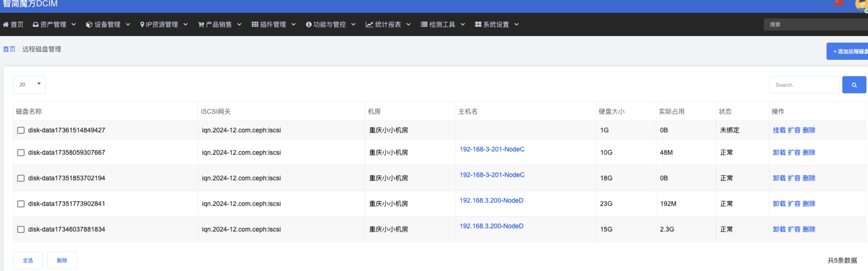Focus the top 搜索 input field
This screenshot has height=271, width=868.
pyautogui.click(x=815, y=25)
